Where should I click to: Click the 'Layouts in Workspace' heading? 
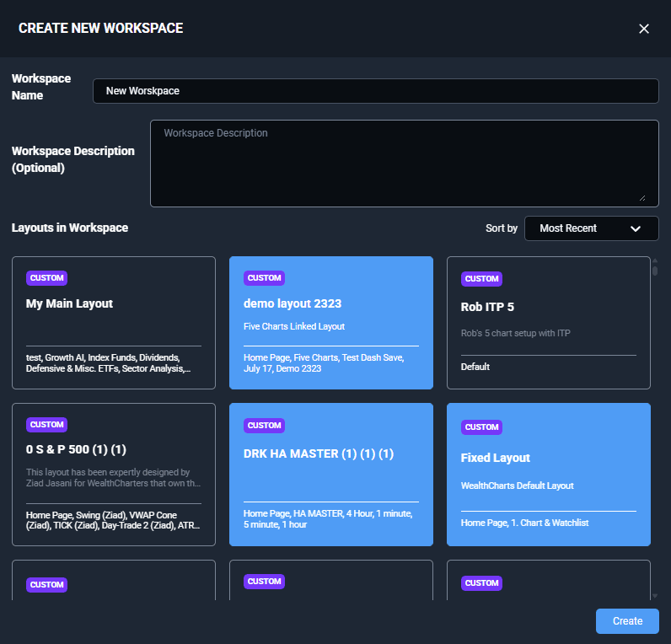[x=70, y=228]
